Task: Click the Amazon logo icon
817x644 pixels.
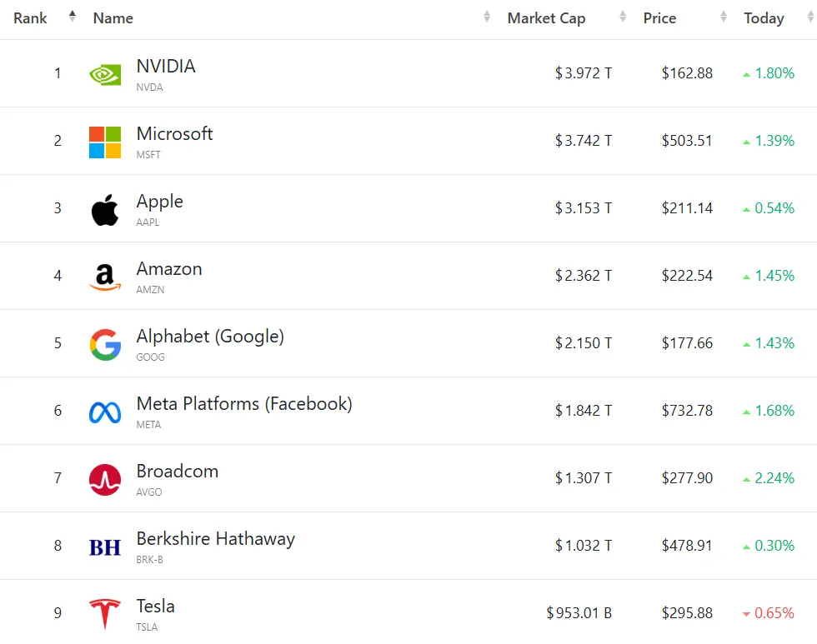Action: click(105, 277)
